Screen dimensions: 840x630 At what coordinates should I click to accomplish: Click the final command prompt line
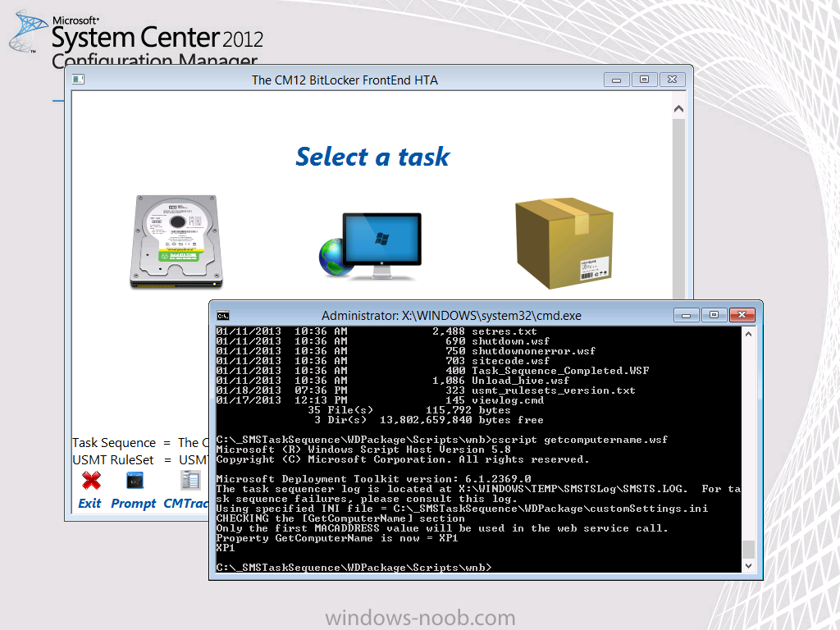tap(354, 568)
